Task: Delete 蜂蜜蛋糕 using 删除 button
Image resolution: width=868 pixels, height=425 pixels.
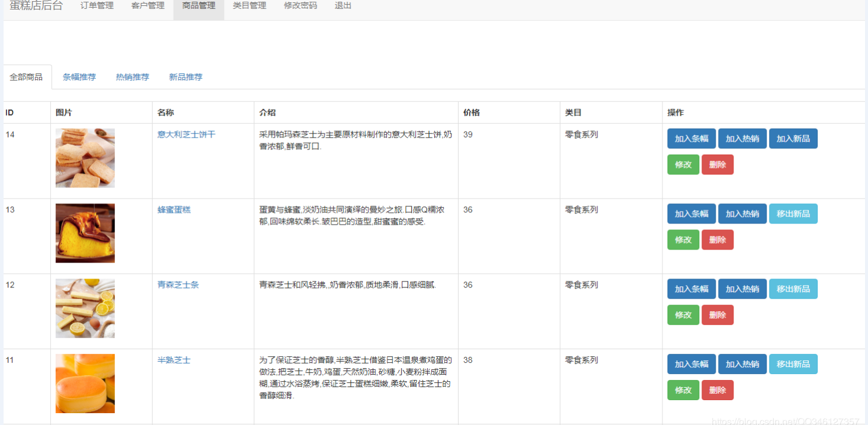Action: [718, 239]
